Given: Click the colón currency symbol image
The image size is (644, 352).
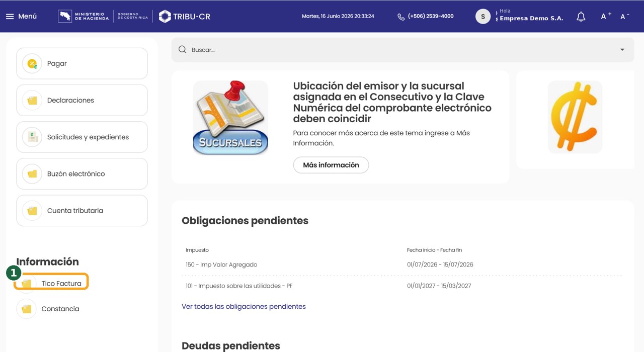Looking at the screenshot, I should click(575, 117).
